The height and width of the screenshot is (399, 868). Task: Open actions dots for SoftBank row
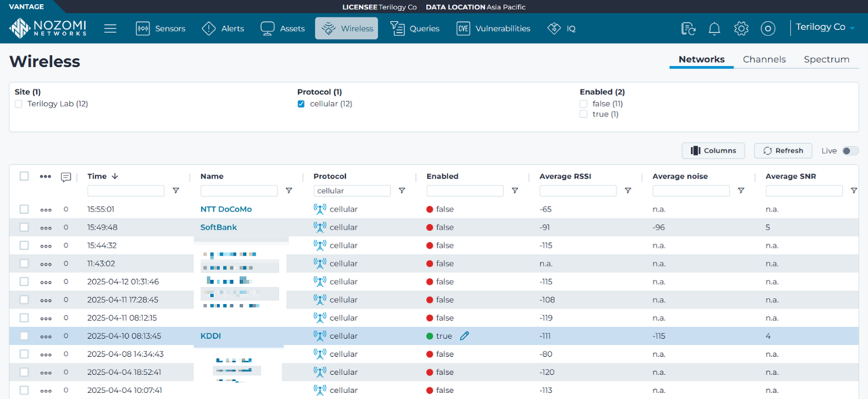(x=45, y=228)
